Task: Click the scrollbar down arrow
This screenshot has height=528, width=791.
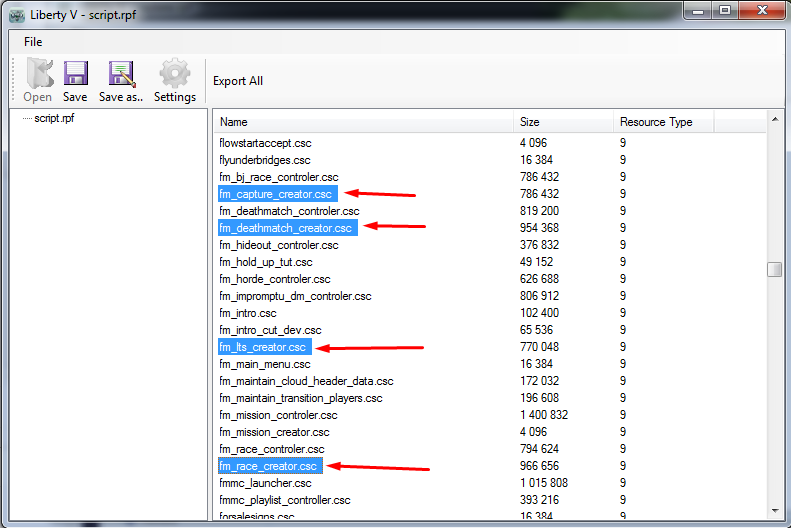Action: click(775, 511)
